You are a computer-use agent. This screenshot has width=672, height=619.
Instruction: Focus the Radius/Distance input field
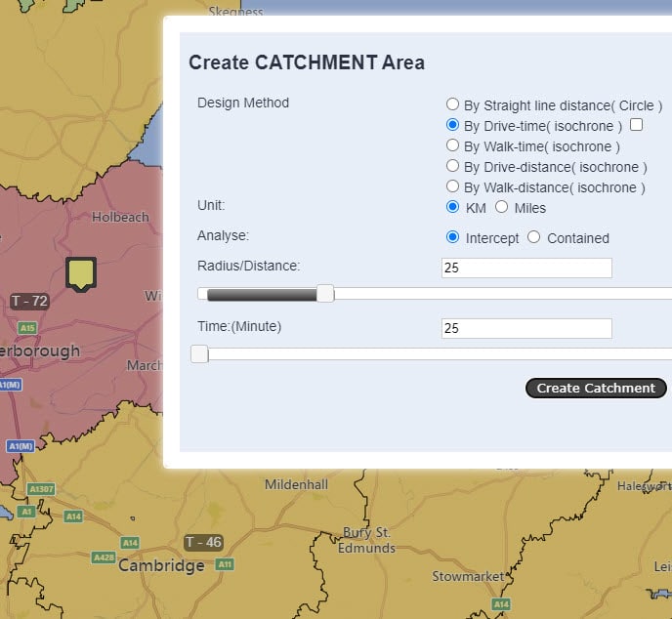(526, 268)
